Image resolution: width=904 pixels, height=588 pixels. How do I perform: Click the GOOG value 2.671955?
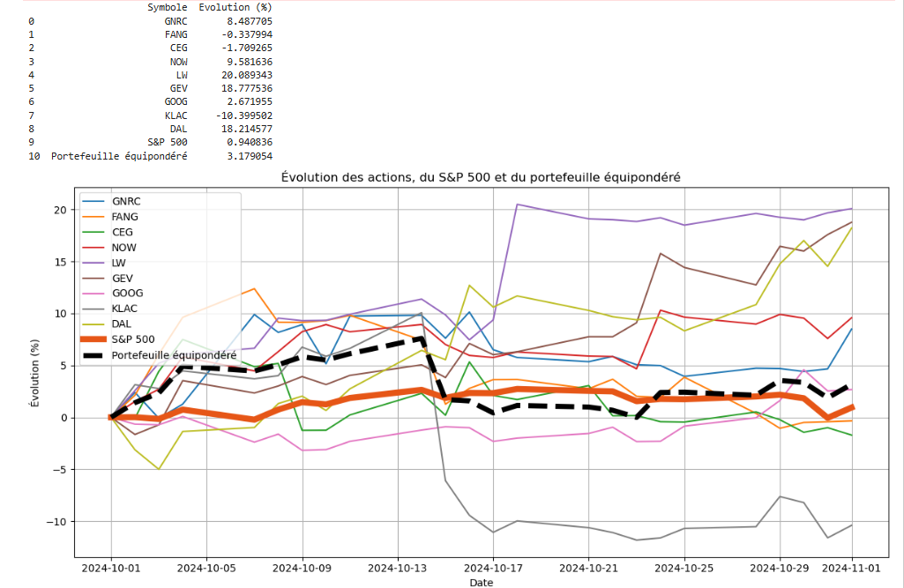(250, 101)
